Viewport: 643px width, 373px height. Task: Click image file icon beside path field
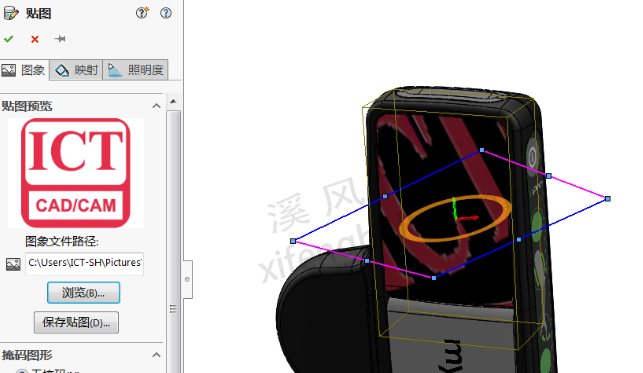(x=13, y=264)
